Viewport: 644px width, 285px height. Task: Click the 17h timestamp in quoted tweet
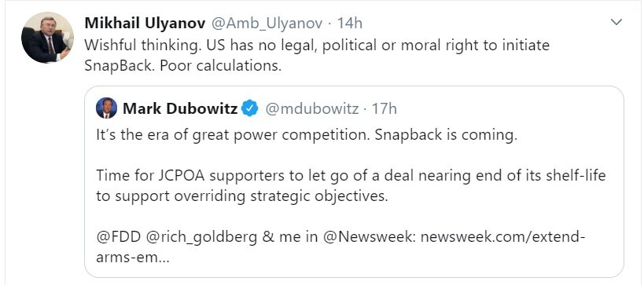pyautogui.click(x=385, y=108)
